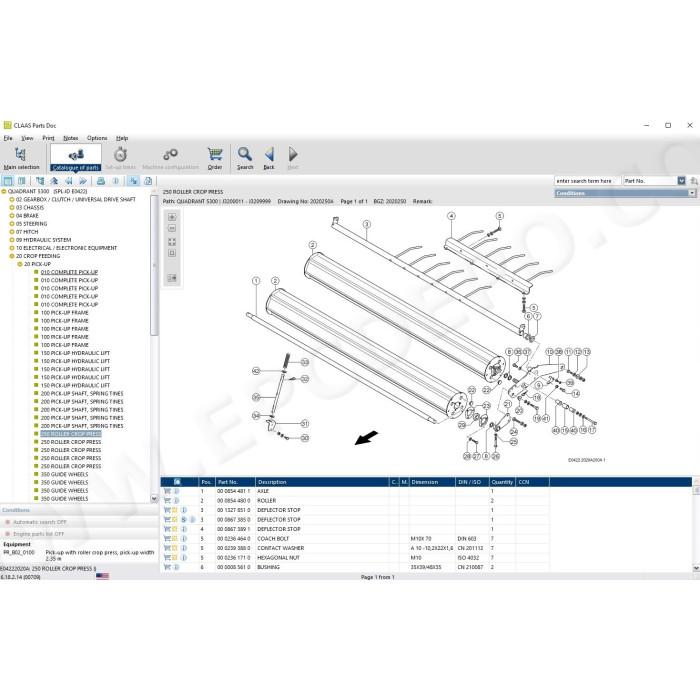This screenshot has width=700, height=700.
Task: Click the print icon in small toolbar
Action: pyautogui.click(x=101, y=181)
